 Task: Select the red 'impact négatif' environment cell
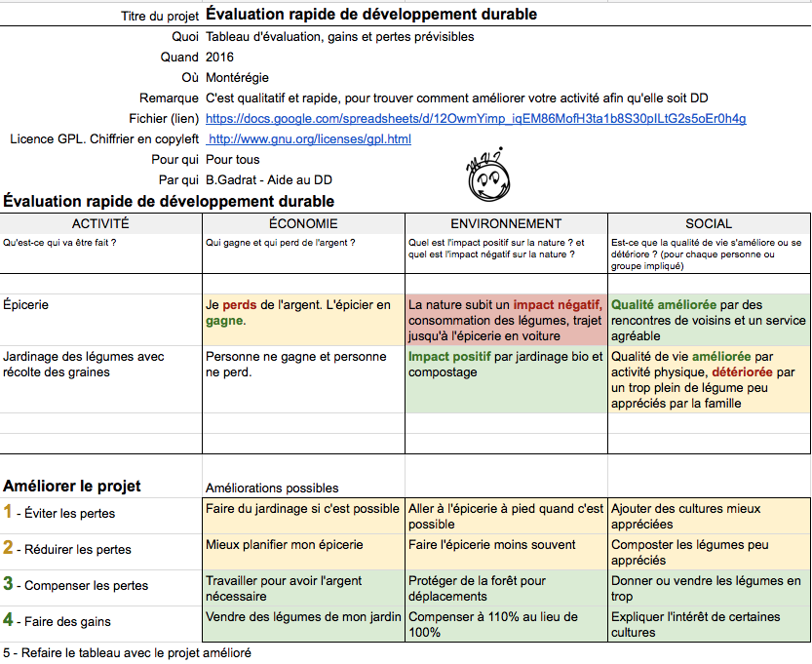506,320
